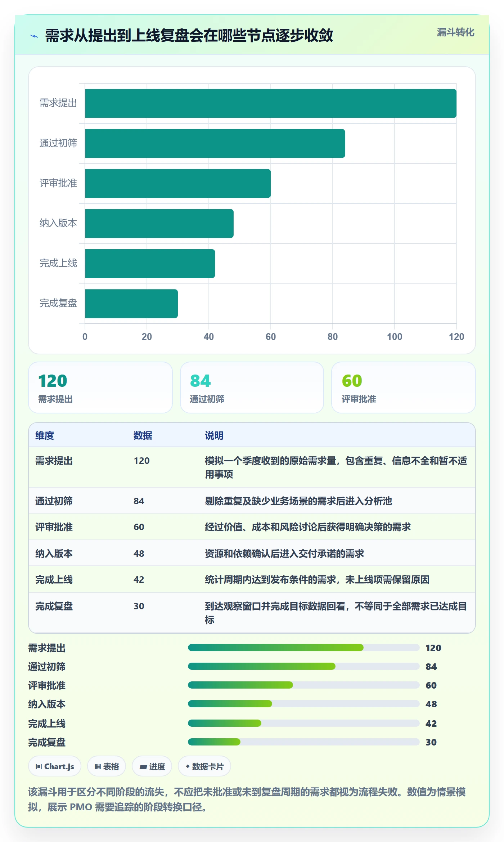Click the progress value 30 for 完成复盘
The height and width of the screenshot is (842, 504).
(x=431, y=742)
